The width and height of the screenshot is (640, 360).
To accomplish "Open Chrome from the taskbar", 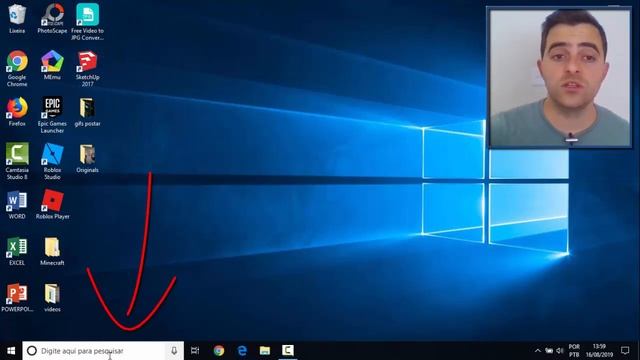I will (x=219, y=351).
